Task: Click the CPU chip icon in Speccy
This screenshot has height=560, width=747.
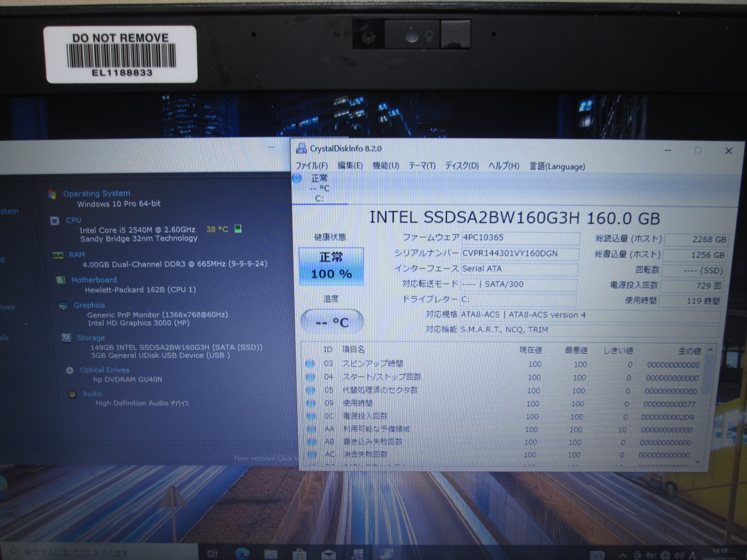Action: [55, 221]
